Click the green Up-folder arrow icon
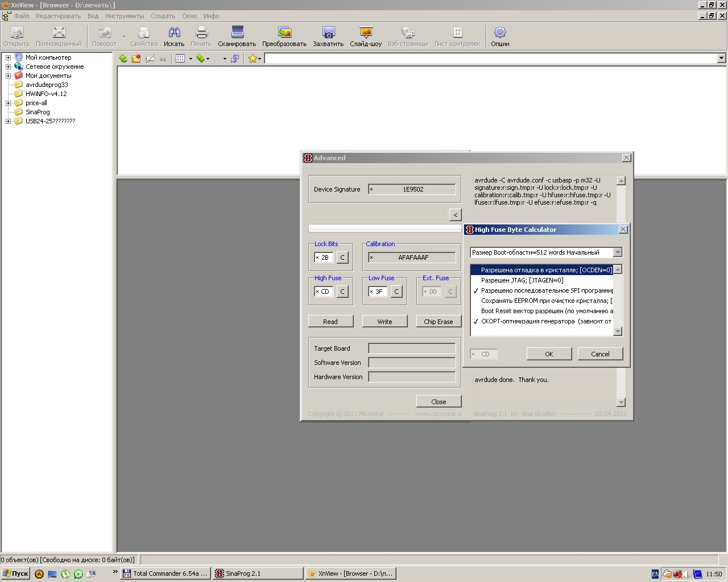 (x=123, y=59)
